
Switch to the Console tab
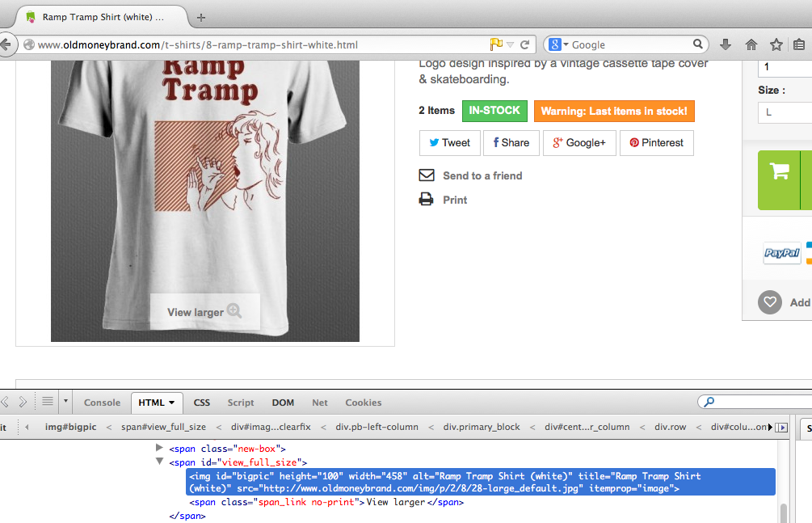click(x=102, y=403)
